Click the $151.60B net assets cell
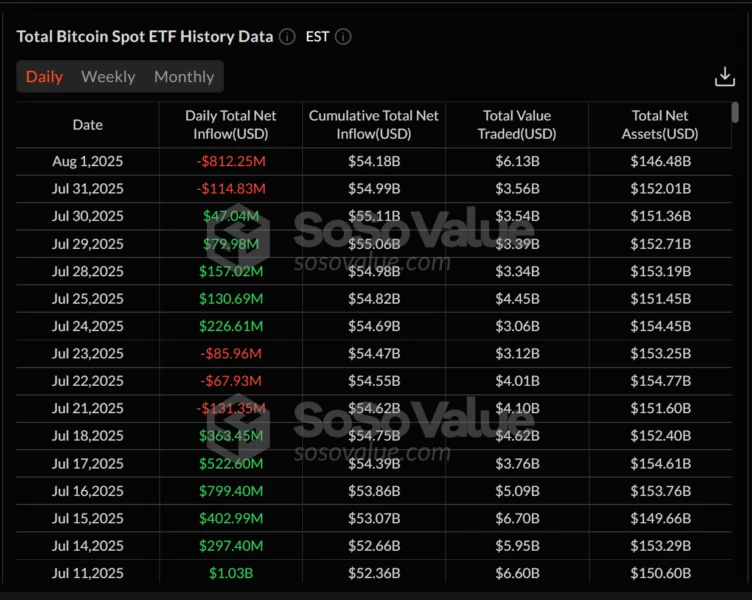Image resolution: width=752 pixels, height=600 pixels. pos(660,408)
